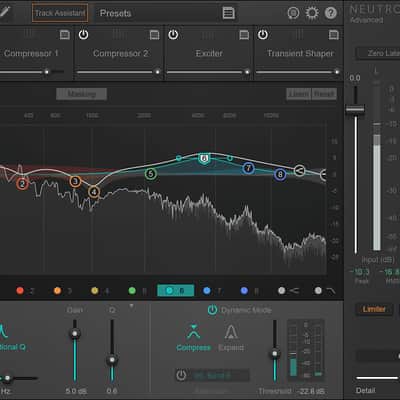Select EQ node 5 on the curve

pos(151,174)
